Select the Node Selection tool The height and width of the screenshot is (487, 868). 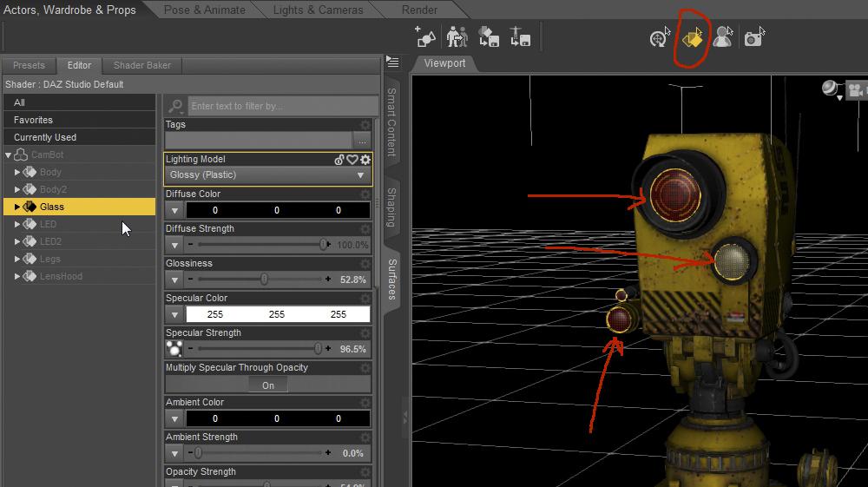pos(660,37)
